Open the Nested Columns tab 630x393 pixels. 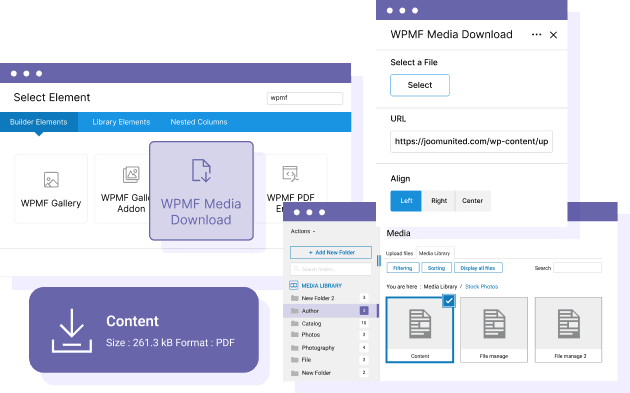coord(199,122)
